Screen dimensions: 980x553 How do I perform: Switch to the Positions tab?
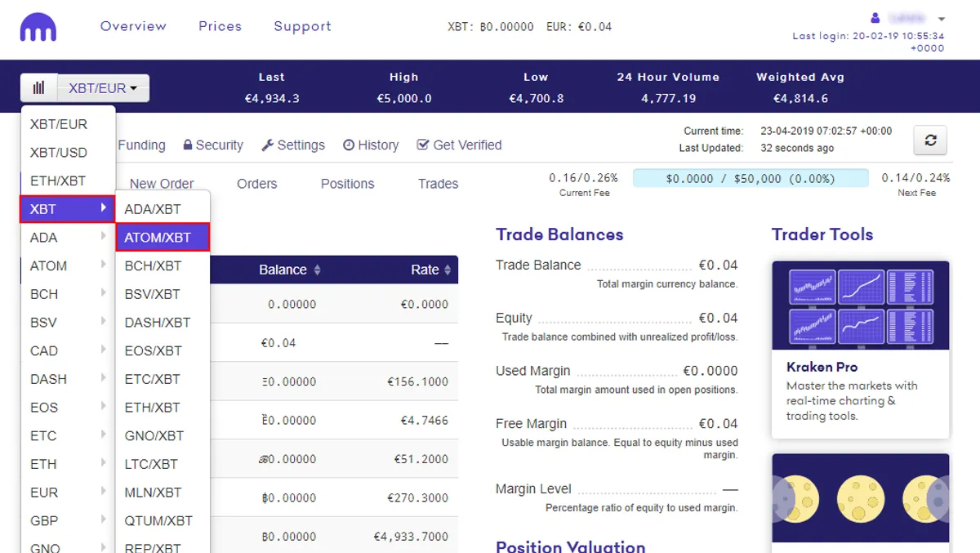point(348,184)
